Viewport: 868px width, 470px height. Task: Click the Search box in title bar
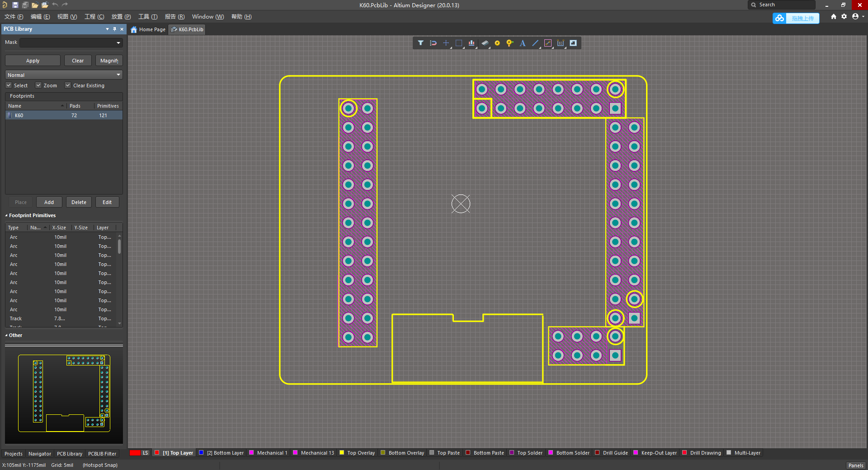[x=782, y=5]
